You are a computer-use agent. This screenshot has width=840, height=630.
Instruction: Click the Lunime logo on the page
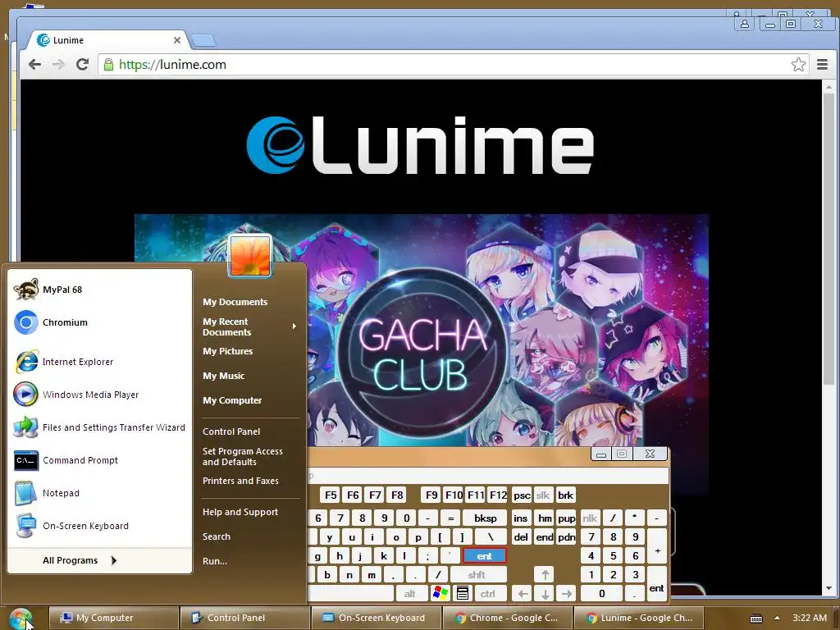pyautogui.click(x=421, y=144)
